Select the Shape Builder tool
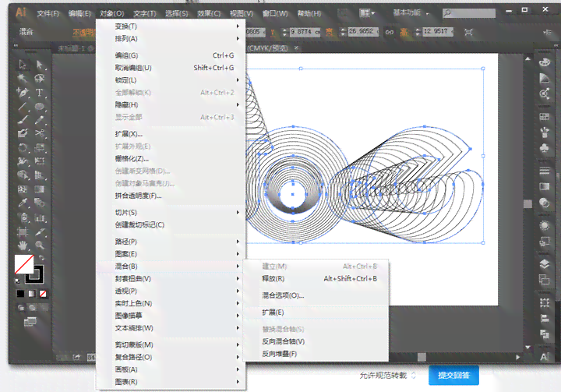This screenshot has height=392, width=561. [x=23, y=175]
